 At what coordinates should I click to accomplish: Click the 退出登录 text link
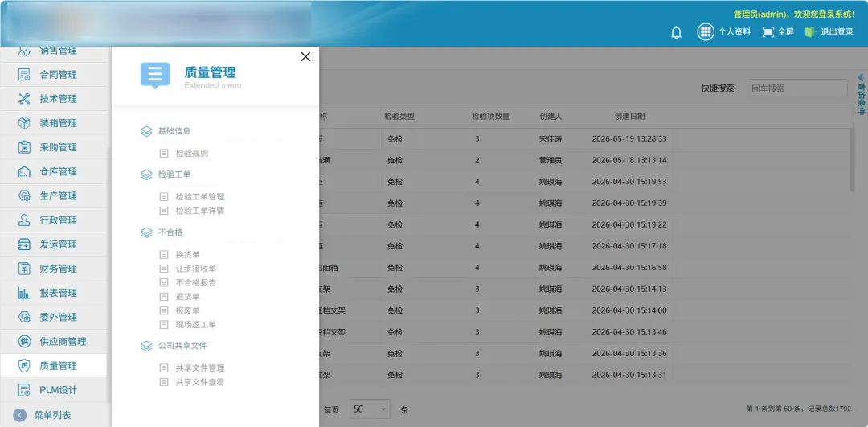[837, 32]
